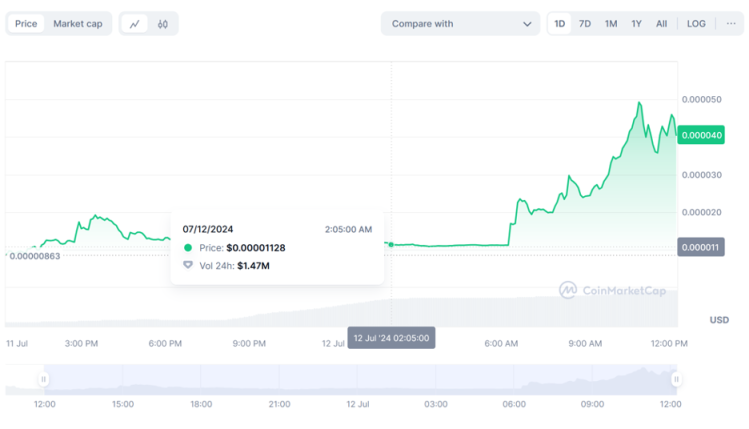The width and height of the screenshot is (749, 429).
Task: Click the green 0.000040 current price label
Action: [701, 136]
